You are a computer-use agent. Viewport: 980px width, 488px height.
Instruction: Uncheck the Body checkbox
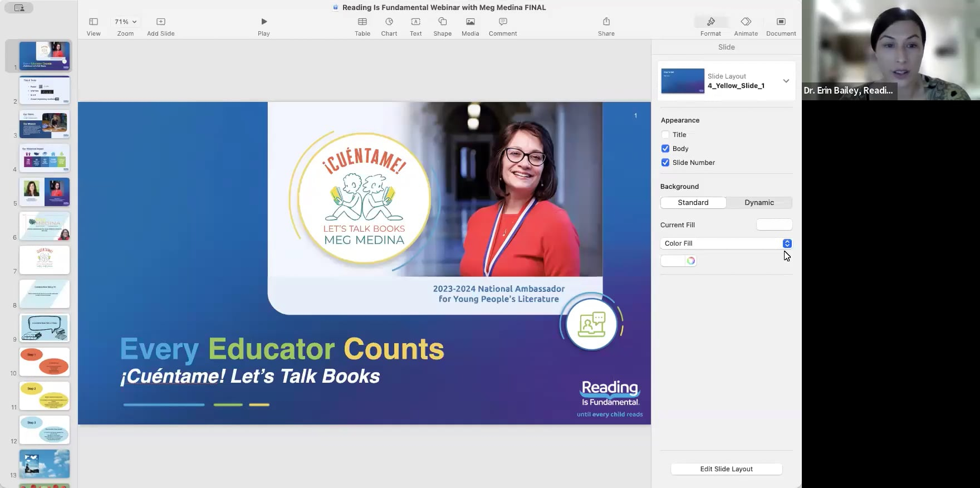(665, 149)
